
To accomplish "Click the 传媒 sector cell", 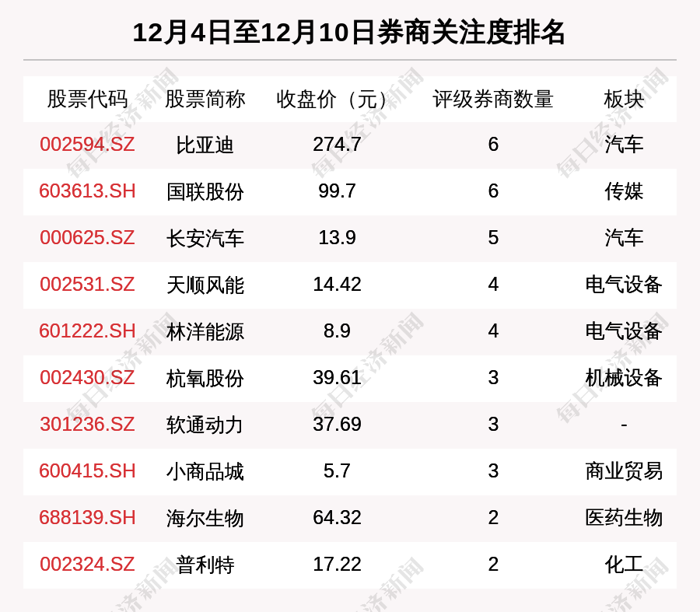I will click(x=624, y=191).
